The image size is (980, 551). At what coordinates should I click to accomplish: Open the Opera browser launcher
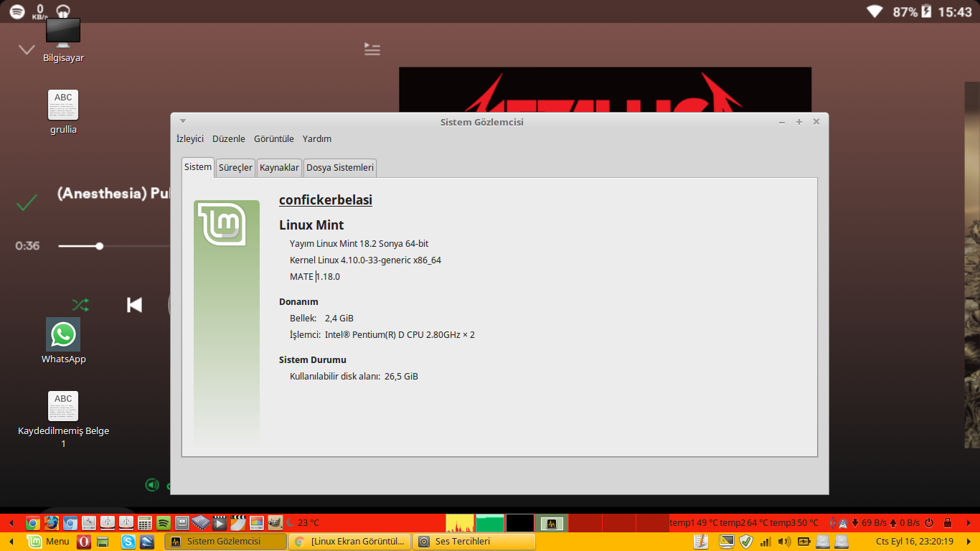pyautogui.click(x=84, y=542)
